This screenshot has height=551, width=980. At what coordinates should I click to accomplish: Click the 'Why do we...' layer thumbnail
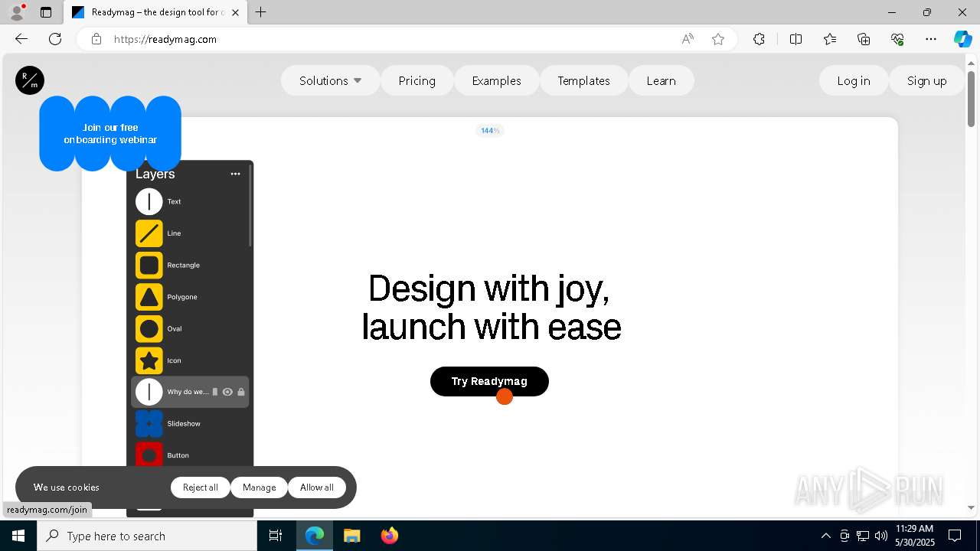click(x=149, y=392)
